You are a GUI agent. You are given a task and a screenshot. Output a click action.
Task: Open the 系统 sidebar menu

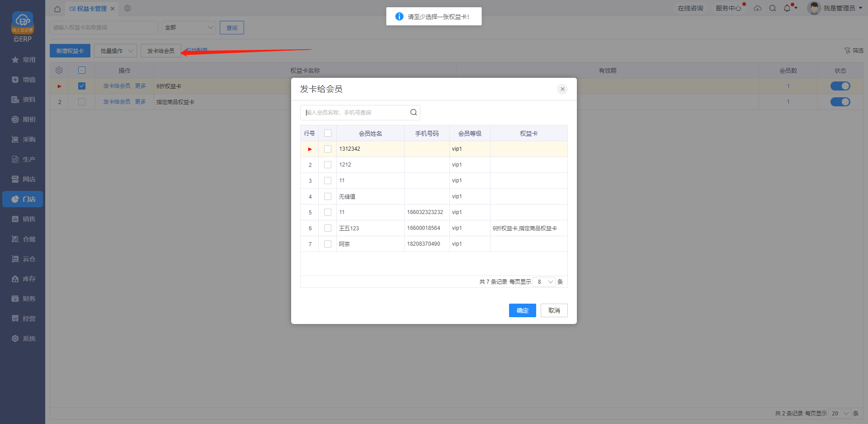[x=23, y=338]
